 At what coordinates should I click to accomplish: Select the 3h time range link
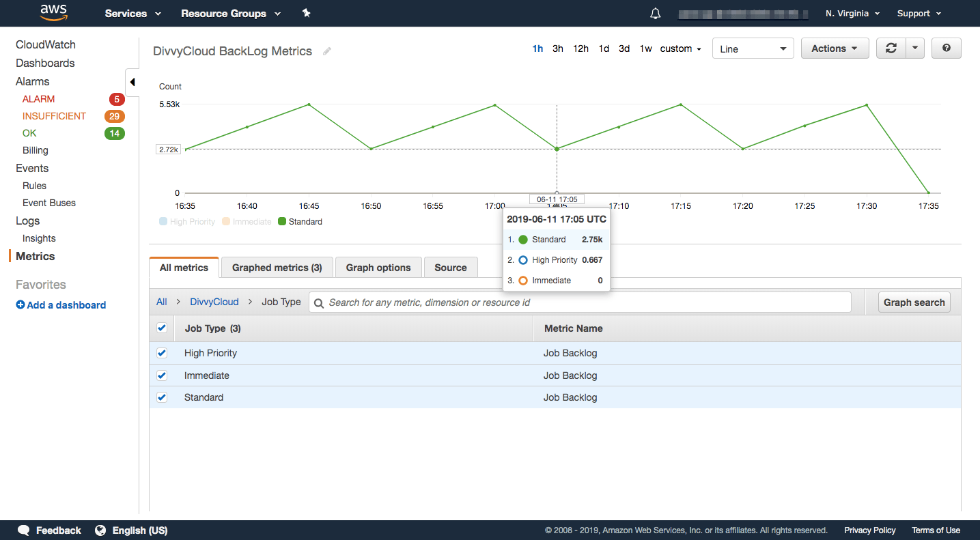pos(558,48)
